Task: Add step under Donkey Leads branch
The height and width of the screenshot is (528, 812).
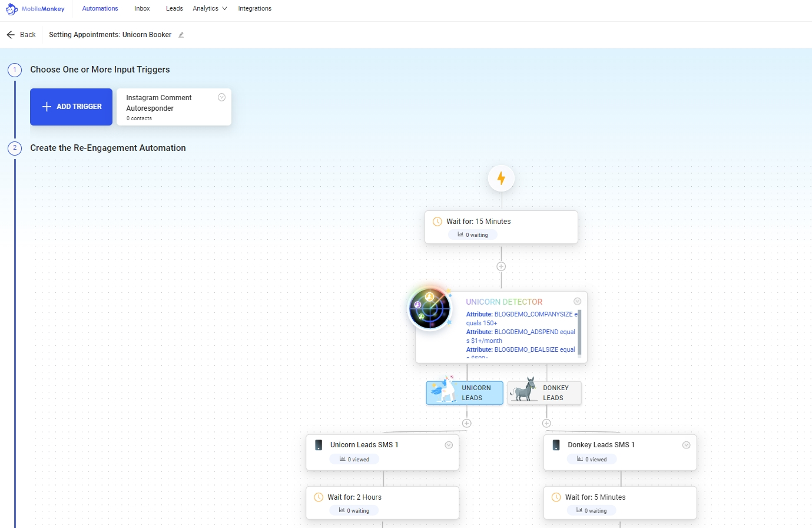Action: pos(546,423)
